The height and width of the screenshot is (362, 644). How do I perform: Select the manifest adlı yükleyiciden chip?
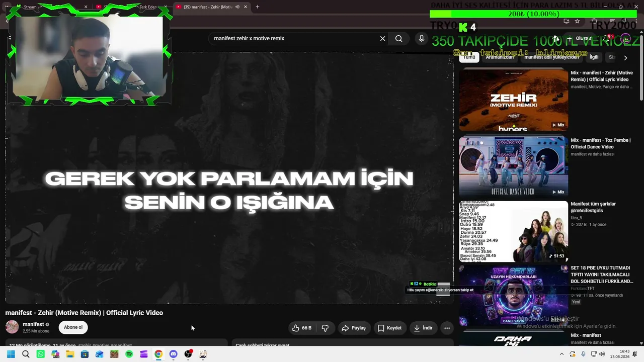point(551,57)
